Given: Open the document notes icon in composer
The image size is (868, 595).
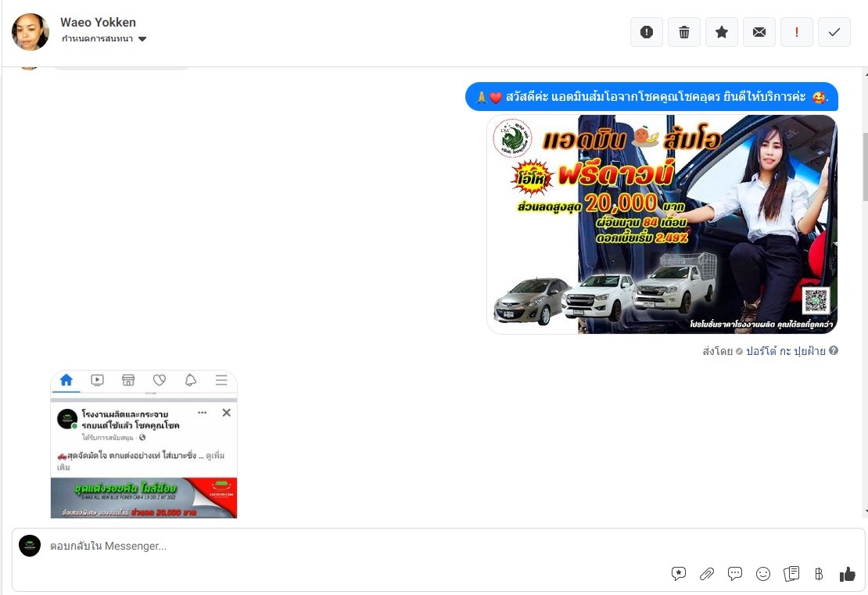Looking at the screenshot, I should pyautogui.click(x=791, y=574).
